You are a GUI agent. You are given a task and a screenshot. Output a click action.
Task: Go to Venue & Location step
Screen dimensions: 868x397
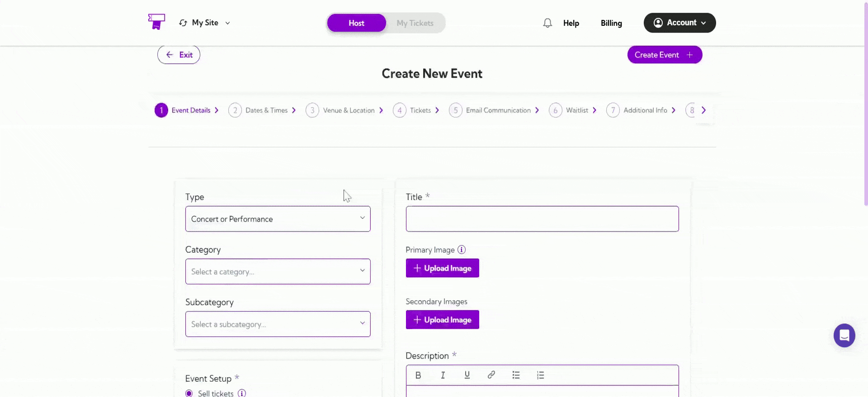(x=349, y=110)
